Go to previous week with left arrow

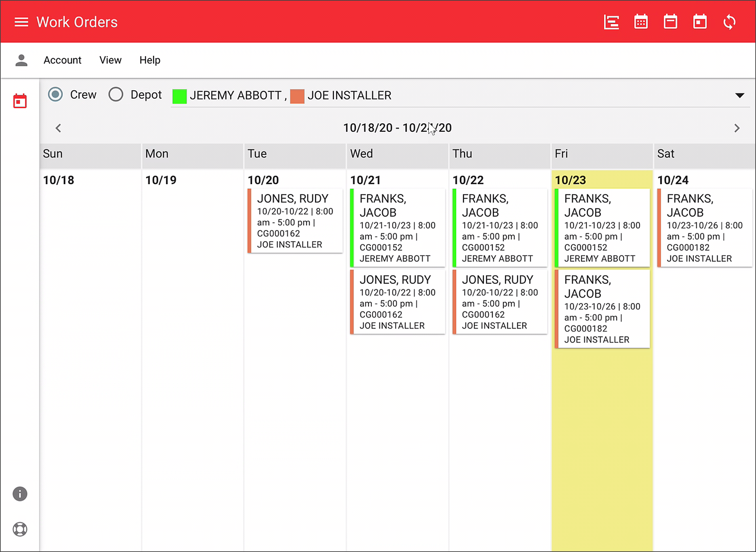click(x=58, y=128)
